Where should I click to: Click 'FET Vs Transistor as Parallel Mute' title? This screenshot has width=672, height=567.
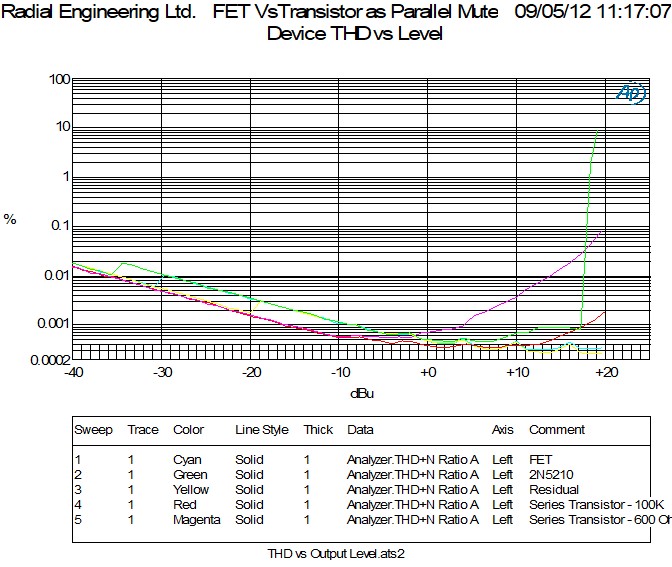[356, 12]
